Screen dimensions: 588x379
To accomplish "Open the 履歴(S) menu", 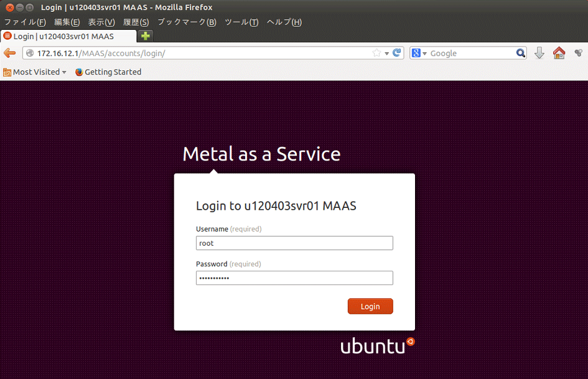I will point(136,22).
